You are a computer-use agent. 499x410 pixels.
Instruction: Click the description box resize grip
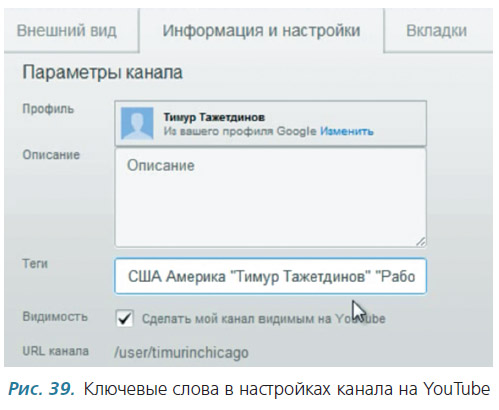421,242
